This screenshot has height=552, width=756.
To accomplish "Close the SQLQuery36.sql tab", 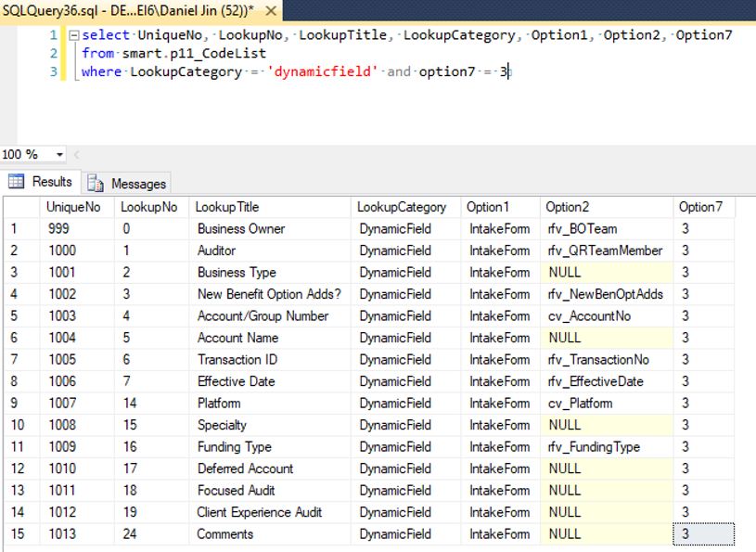I will click(272, 10).
